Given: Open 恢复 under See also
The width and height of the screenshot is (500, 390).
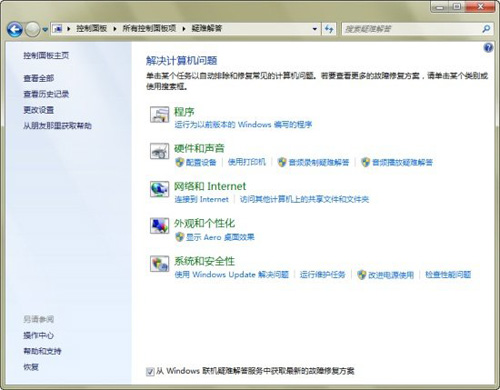Looking at the screenshot, I should tap(31, 367).
